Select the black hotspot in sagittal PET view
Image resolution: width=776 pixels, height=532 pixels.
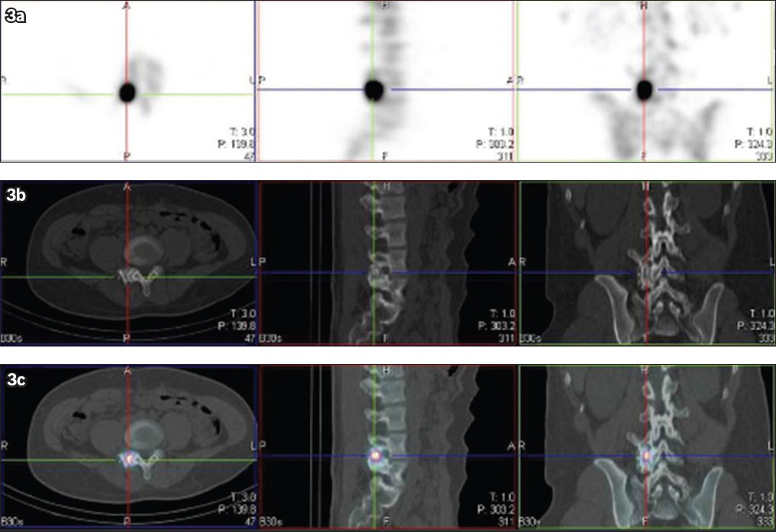373,90
